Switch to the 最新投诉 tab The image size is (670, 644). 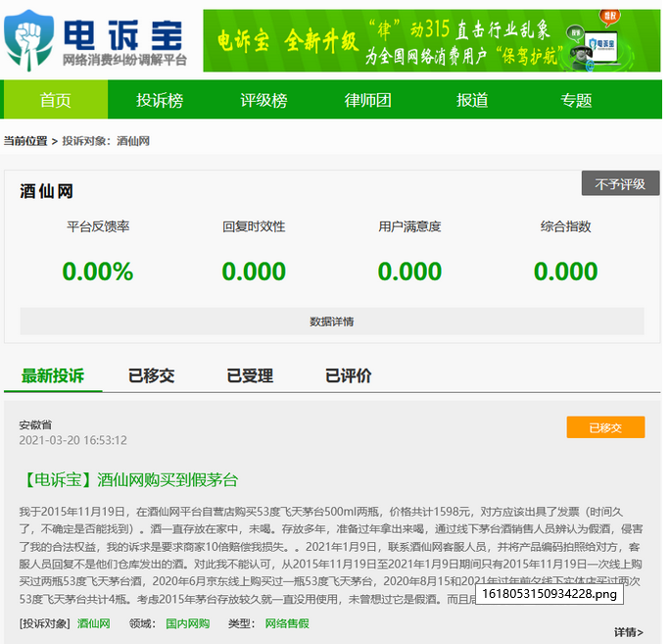click(x=53, y=375)
